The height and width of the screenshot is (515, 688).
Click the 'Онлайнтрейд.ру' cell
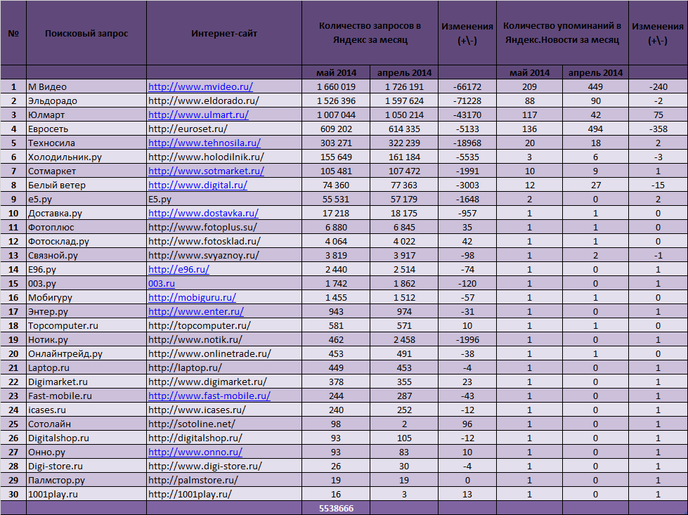[86, 354]
